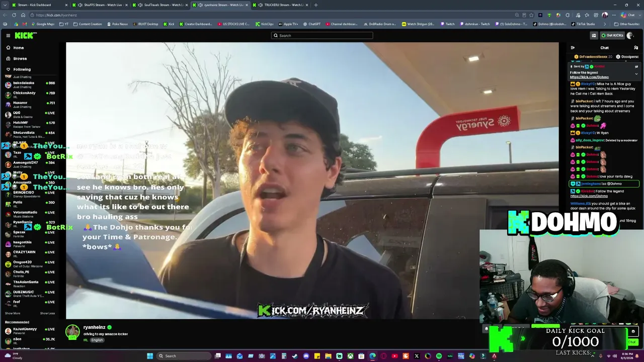
Task: Open the browser zoom indicator icon
Action: tap(517, 15)
